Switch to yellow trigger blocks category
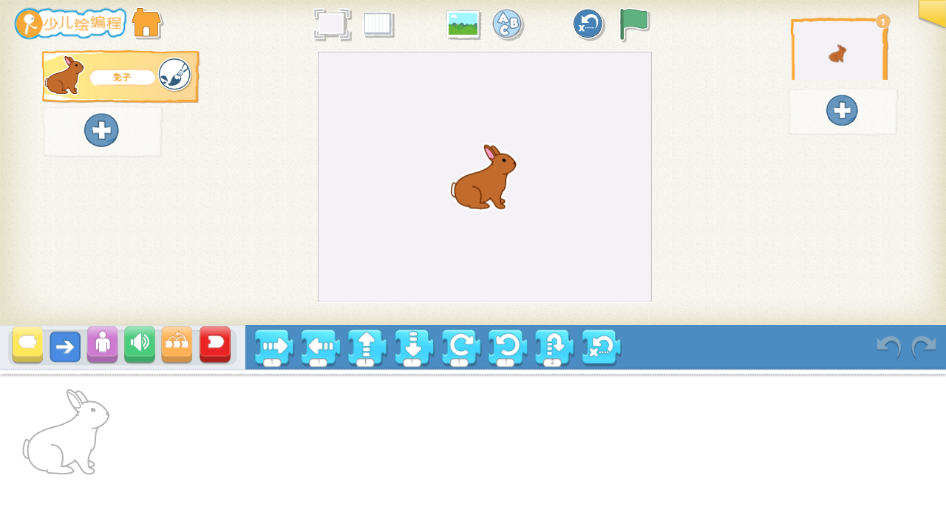 point(28,345)
